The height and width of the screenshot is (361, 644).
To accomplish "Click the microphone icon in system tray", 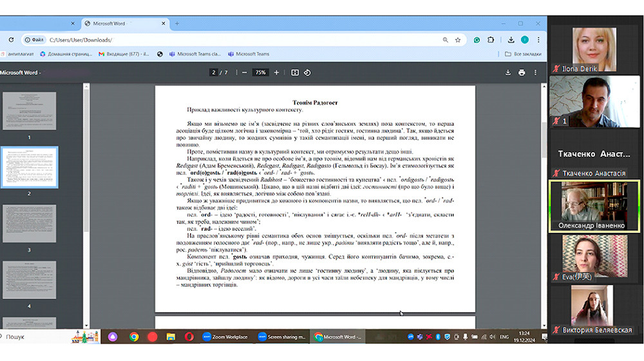I will (x=466, y=337).
